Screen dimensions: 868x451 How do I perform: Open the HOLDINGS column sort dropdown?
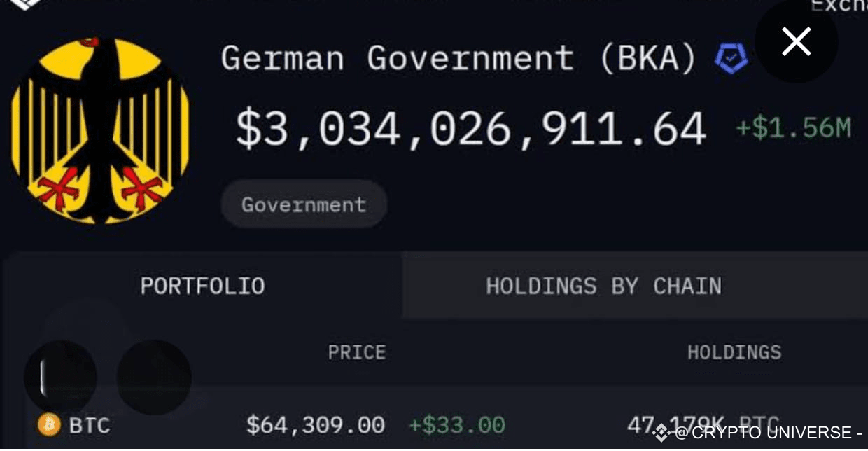click(x=734, y=352)
